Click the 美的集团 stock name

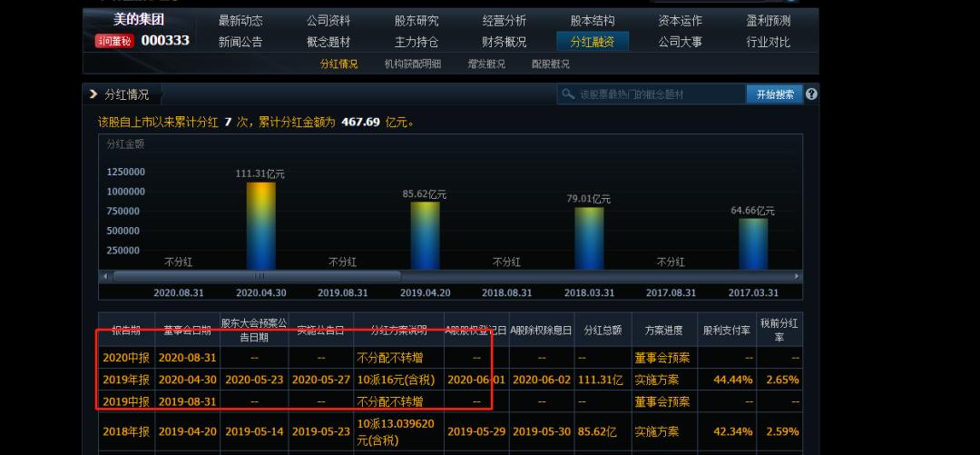[x=139, y=19]
